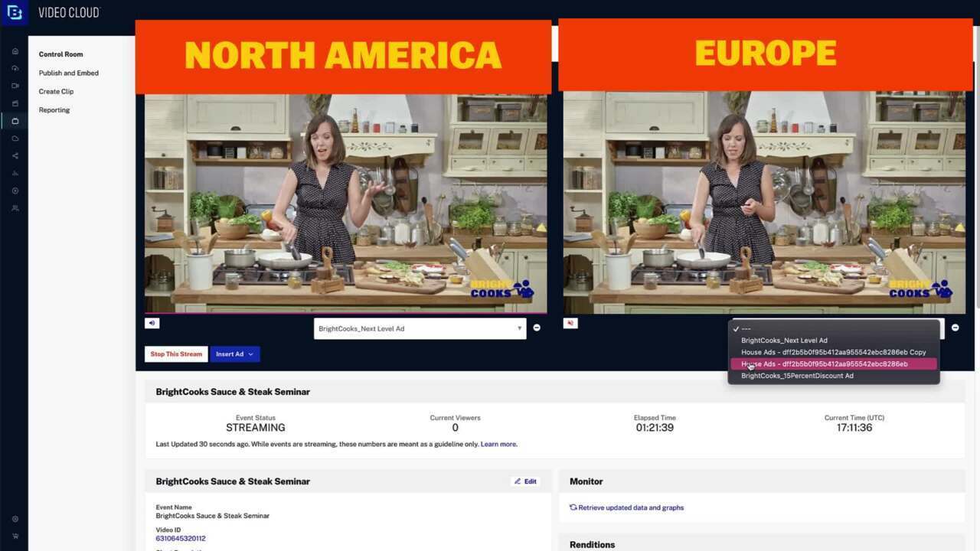This screenshot has width=980, height=551.
Task: Open the plain cloud icon module
Action: point(15,139)
